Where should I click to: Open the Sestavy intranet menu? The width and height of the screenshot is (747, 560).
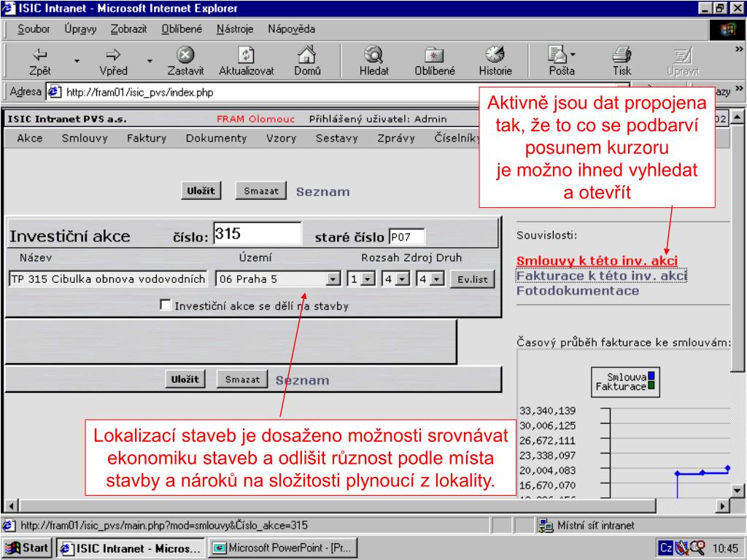point(336,138)
